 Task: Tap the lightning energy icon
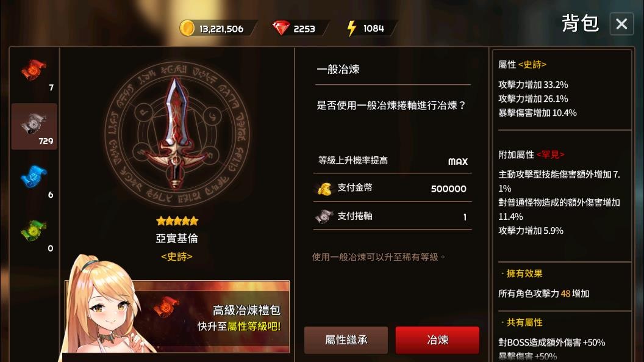click(x=351, y=28)
